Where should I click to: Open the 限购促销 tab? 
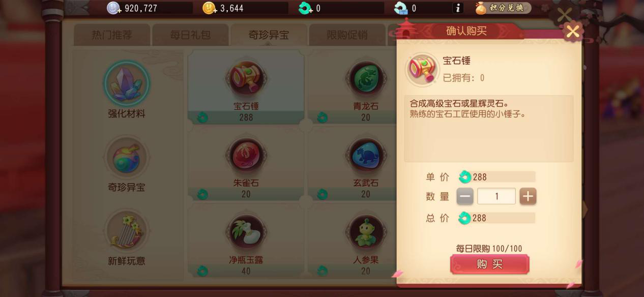(x=347, y=35)
